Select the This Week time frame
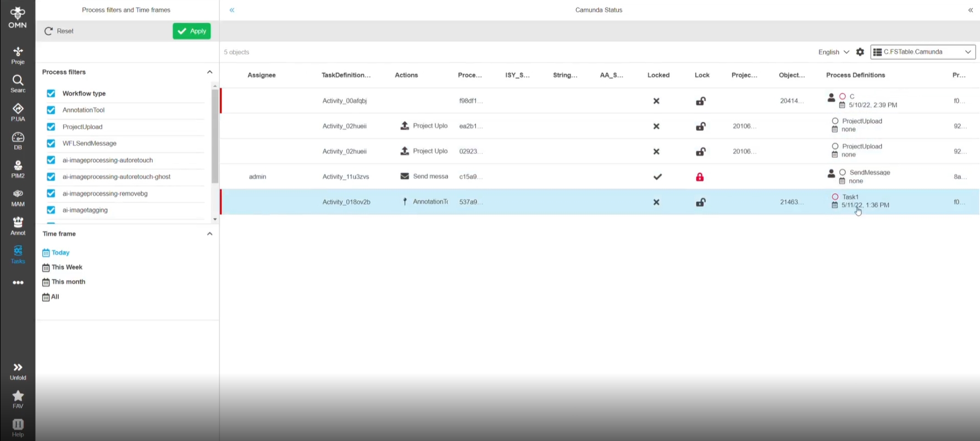This screenshot has width=980, height=441. pyautogui.click(x=67, y=267)
